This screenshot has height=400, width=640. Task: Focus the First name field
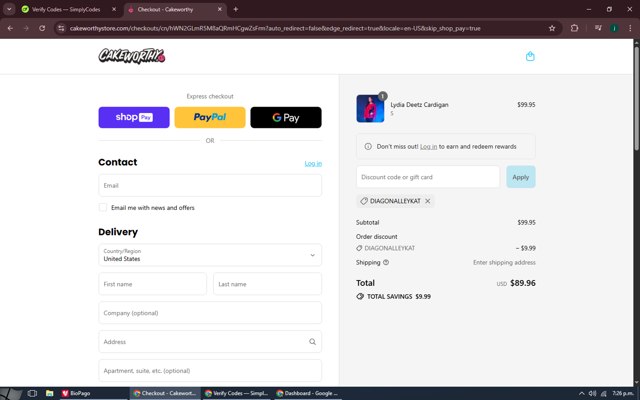[152, 284]
